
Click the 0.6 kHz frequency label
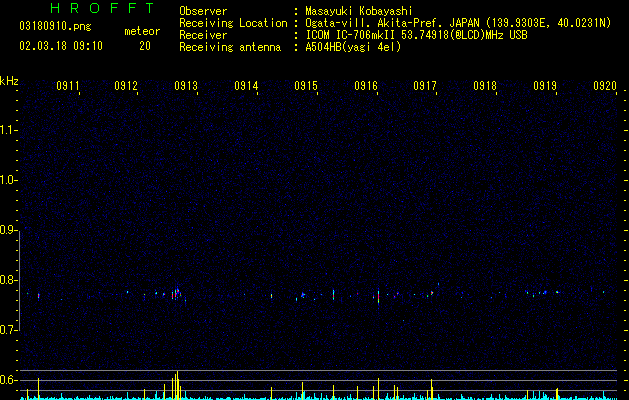pos(8,380)
